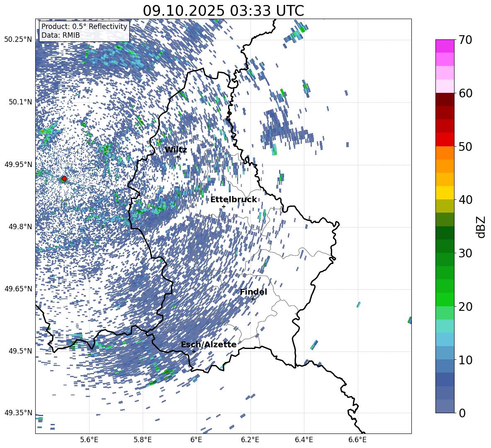The height and width of the screenshot is (448, 491).
Task: Click the 50 colorbar tick label
Action: (x=465, y=147)
